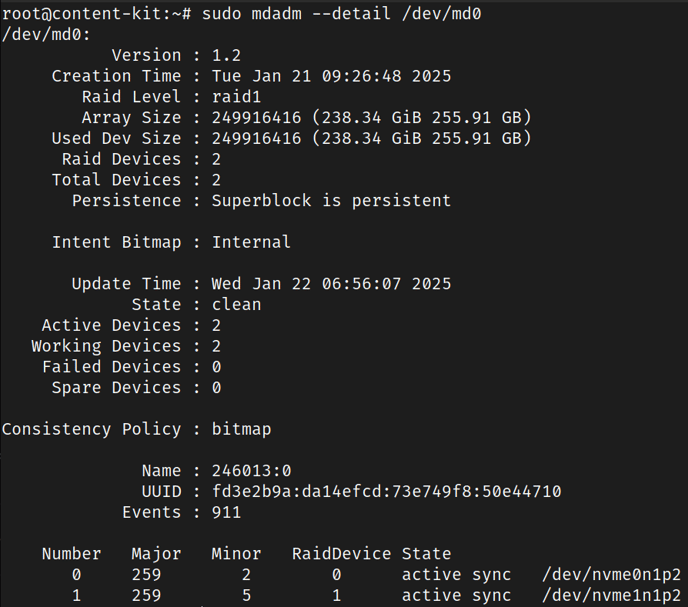Click the Failed Devices count 0
The width and height of the screenshot is (688, 607).
point(216,367)
